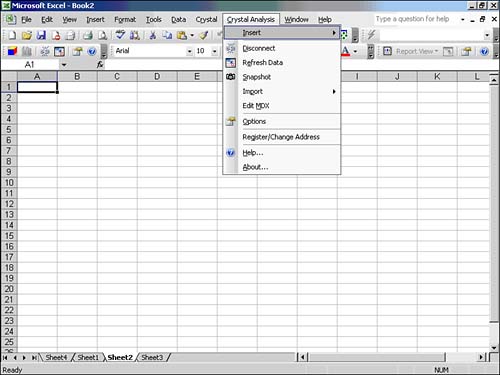Click the Disconnect icon beside the cube icon
Viewport: 500px width, 375px height.
(x=45, y=51)
